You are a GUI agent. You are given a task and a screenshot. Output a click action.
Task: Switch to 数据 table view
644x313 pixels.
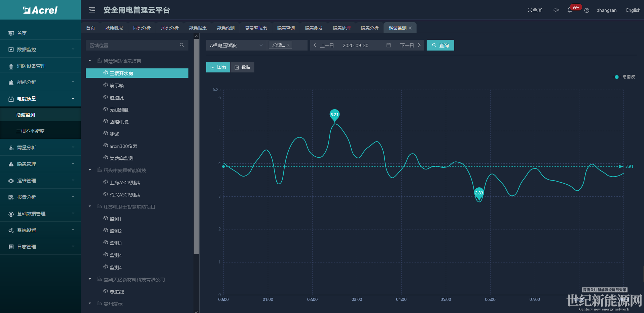[242, 67]
